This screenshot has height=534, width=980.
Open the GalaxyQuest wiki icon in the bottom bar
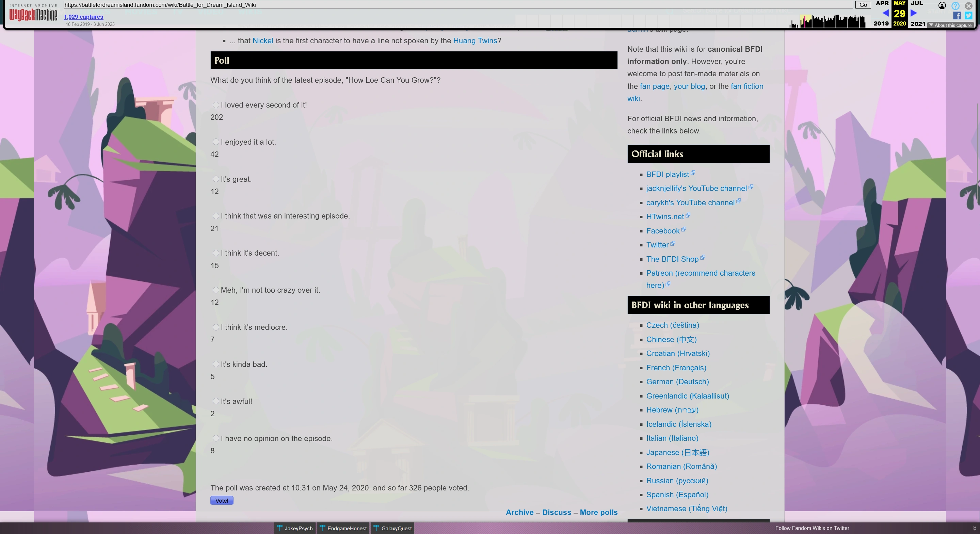tap(376, 528)
